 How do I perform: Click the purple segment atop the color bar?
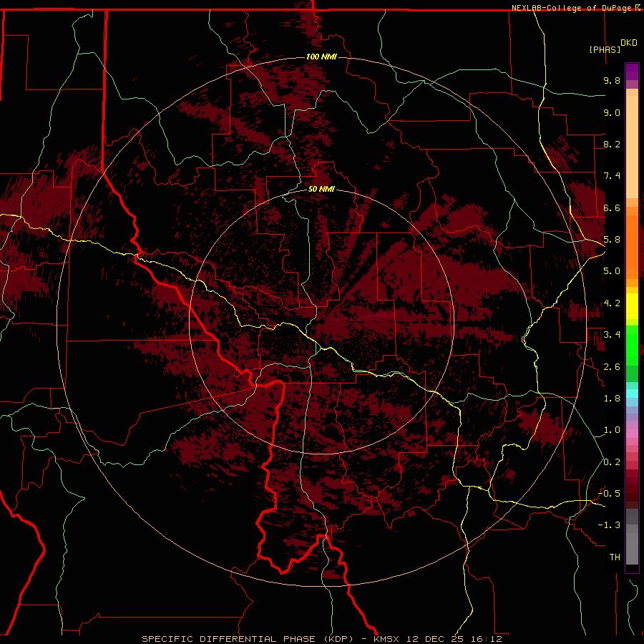click(x=632, y=72)
